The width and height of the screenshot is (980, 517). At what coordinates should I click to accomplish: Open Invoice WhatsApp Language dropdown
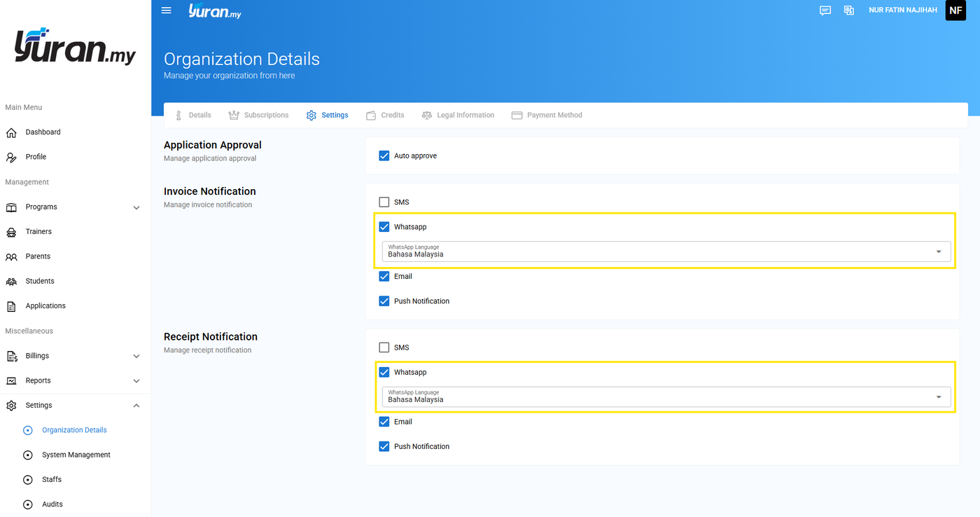(x=666, y=251)
